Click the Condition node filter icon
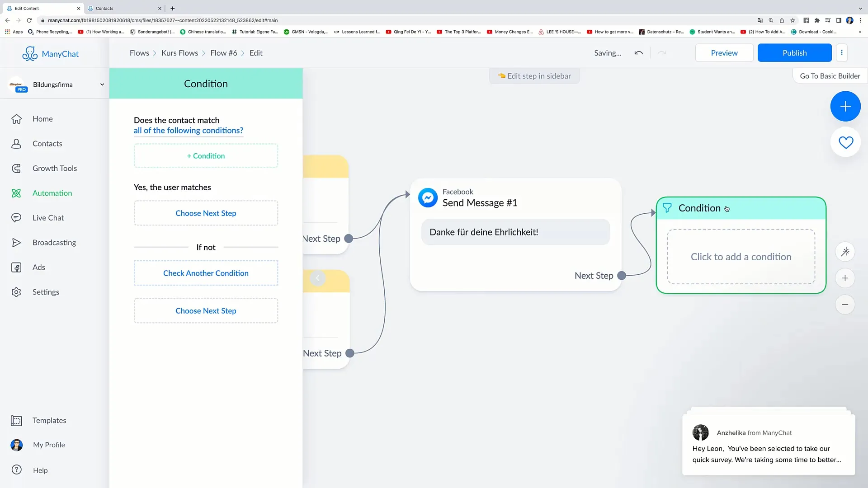Screen dimensions: 868x488 667,208
